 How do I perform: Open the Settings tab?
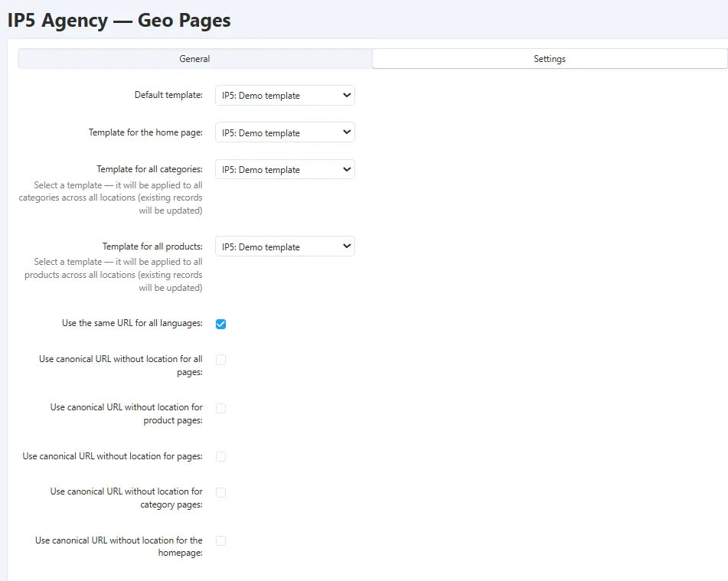(x=550, y=59)
